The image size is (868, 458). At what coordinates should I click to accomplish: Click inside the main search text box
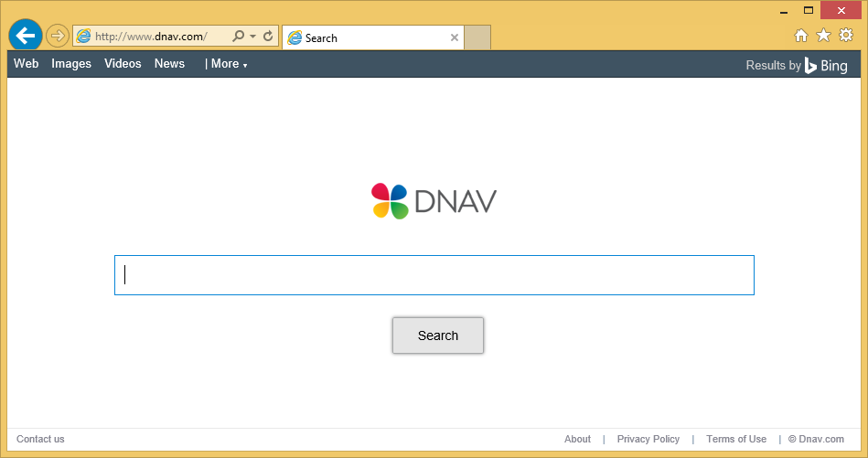pos(434,275)
